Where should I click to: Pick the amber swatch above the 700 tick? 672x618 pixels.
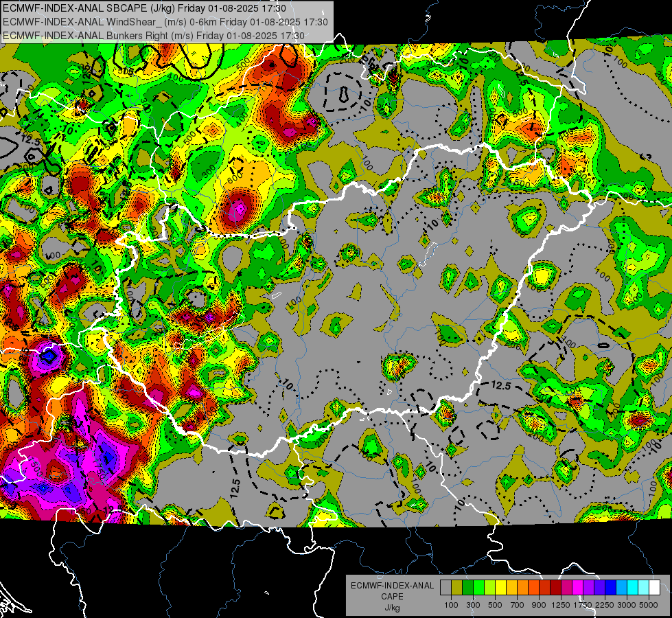(x=511, y=587)
